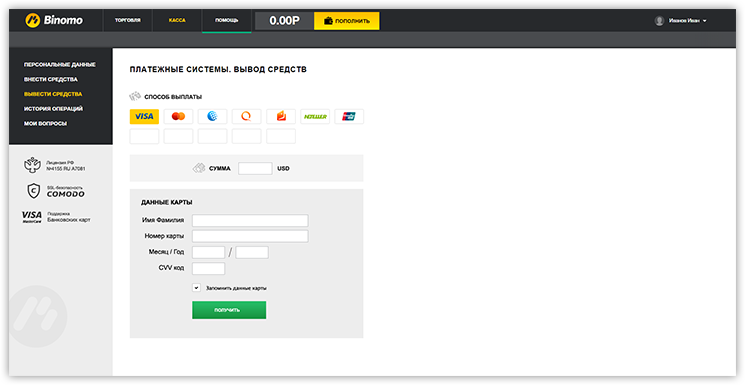Screen dimensions: 745x385
Task: Focus the expiry month field
Action: pyautogui.click(x=208, y=252)
